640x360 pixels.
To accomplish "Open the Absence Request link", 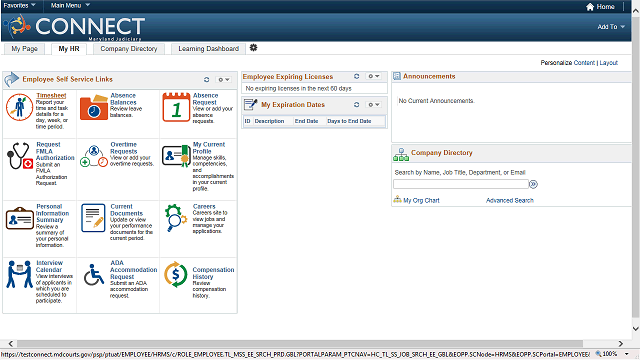I will click(205, 99).
